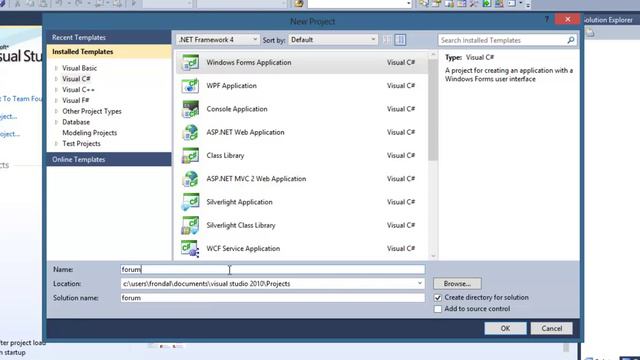Select Visual F# in the templates tree
Screen dimensions: 640x360
click(x=76, y=100)
